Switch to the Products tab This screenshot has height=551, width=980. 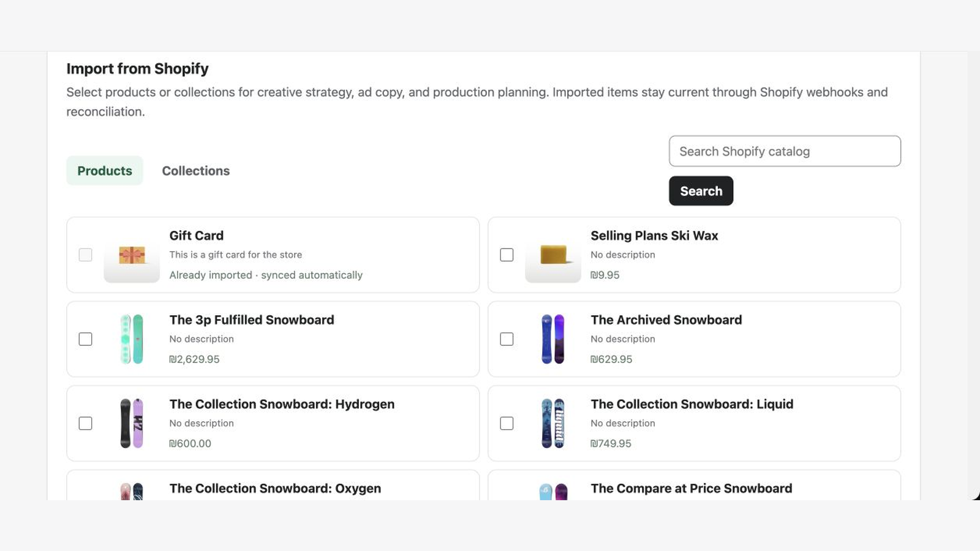(x=105, y=171)
